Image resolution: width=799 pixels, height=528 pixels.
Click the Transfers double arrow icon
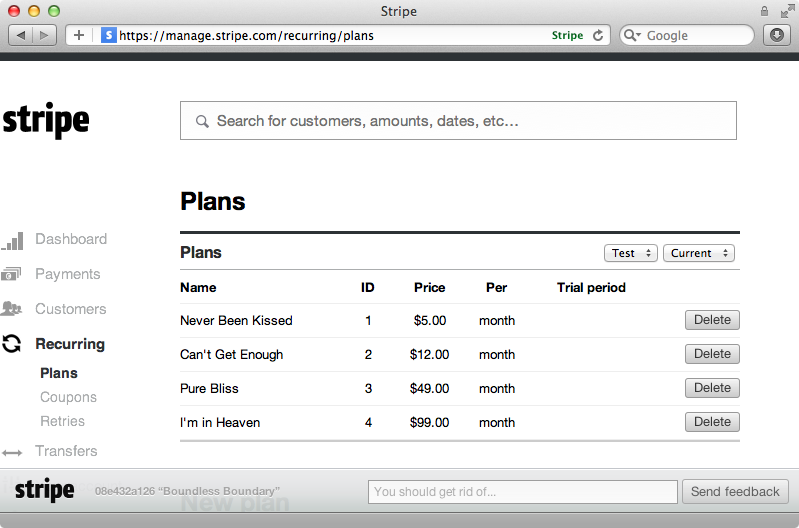[12, 453]
